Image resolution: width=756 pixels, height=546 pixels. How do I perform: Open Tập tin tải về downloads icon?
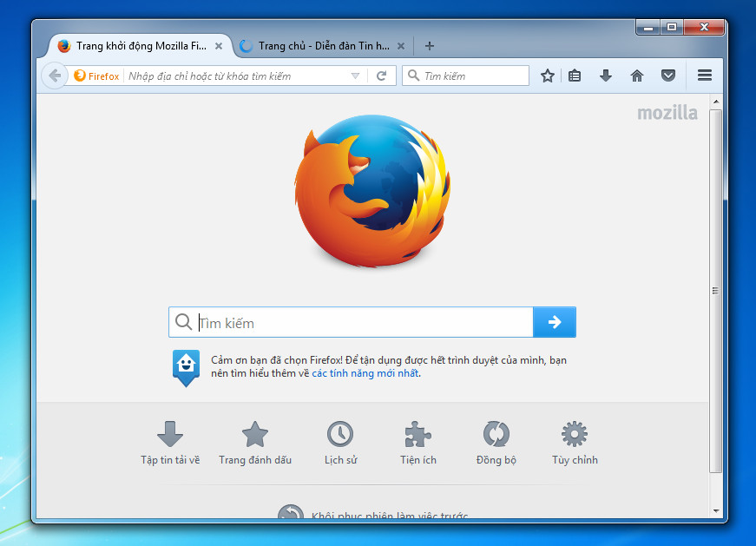tap(170, 434)
